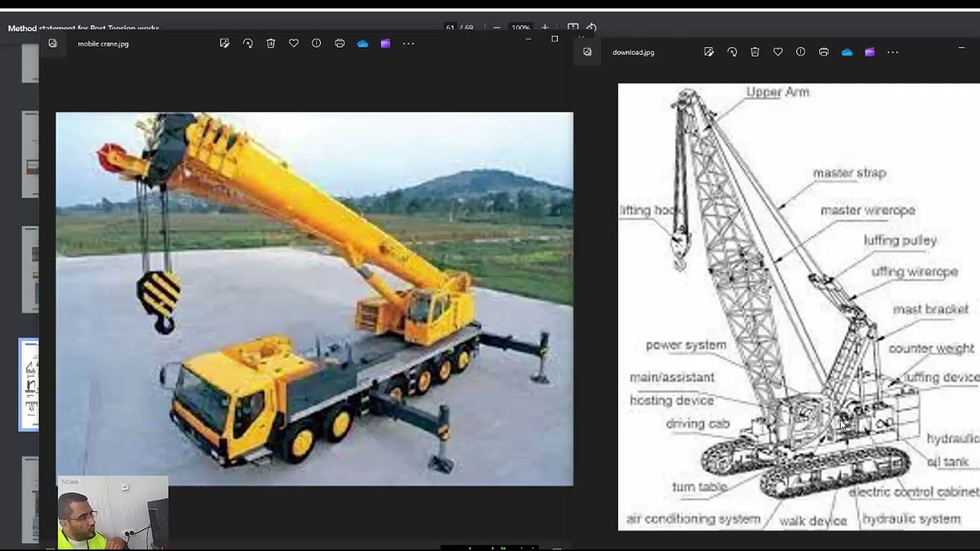Click the 'Upper Arm' label in diagram
This screenshot has width=980, height=551.
pos(777,92)
